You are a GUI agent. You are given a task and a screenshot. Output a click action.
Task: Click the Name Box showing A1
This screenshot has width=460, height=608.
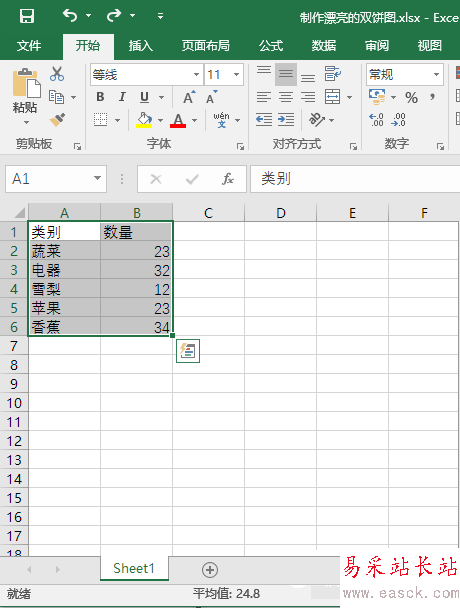click(x=56, y=179)
